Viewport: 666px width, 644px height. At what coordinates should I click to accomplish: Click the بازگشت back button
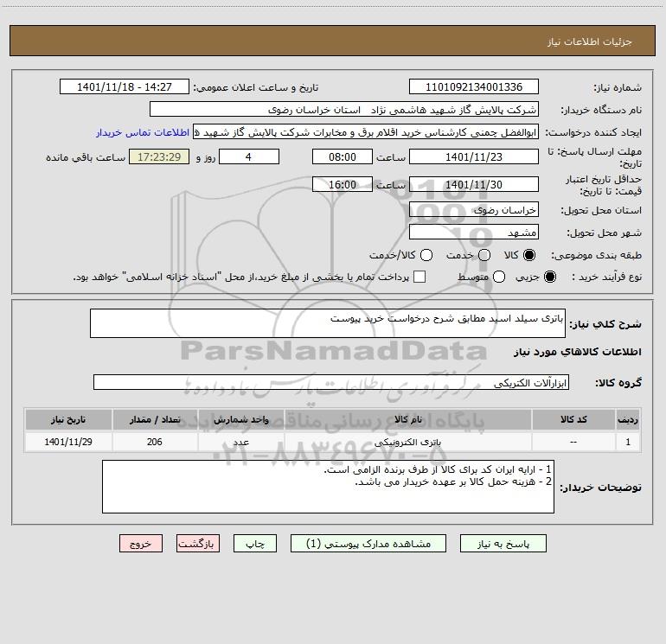pos(198,544)
